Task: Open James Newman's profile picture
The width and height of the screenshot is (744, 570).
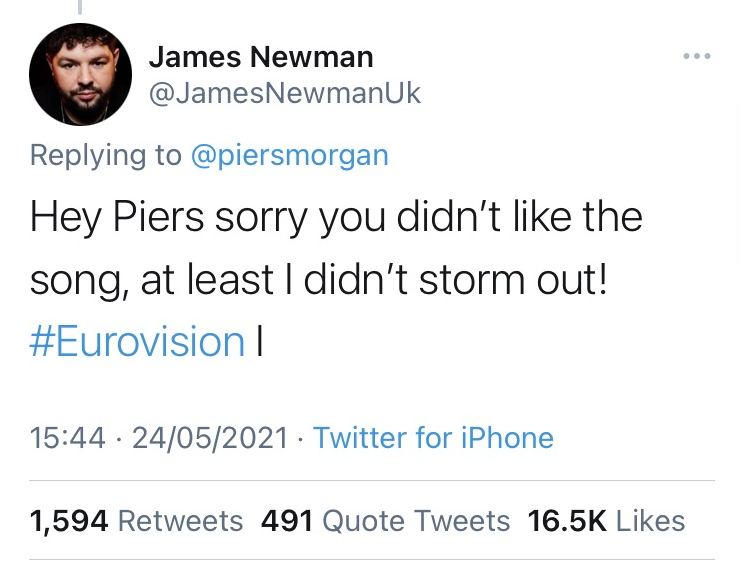Action: [x=80, y=75]
